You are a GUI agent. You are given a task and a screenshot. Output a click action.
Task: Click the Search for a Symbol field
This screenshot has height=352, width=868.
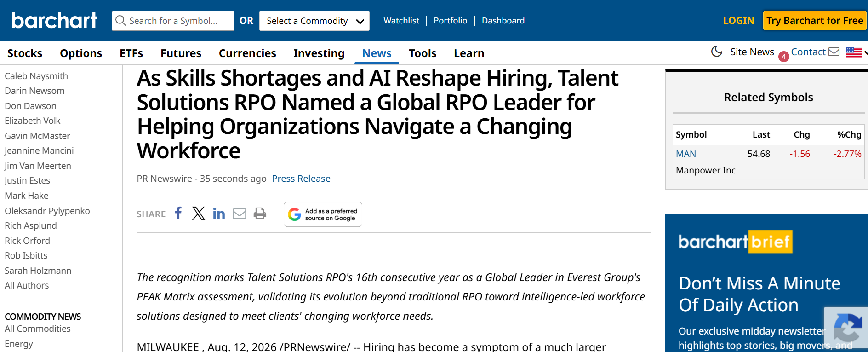click(173, 21)
